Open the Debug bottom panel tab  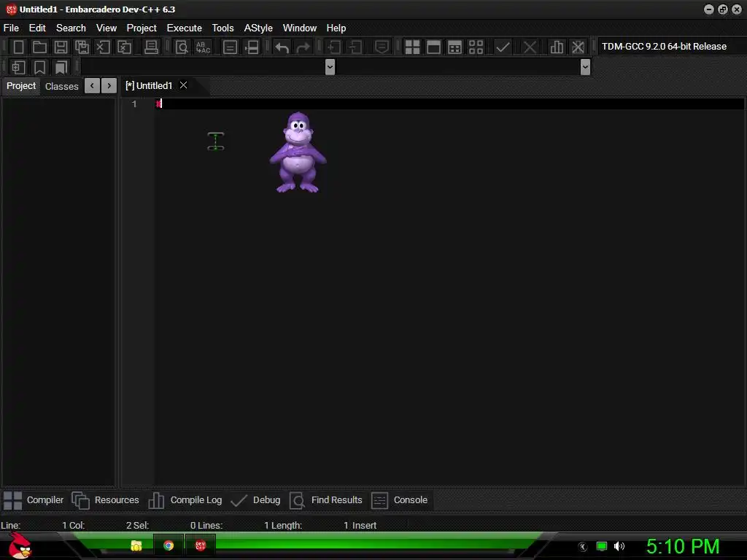click(x=255, y=500)
